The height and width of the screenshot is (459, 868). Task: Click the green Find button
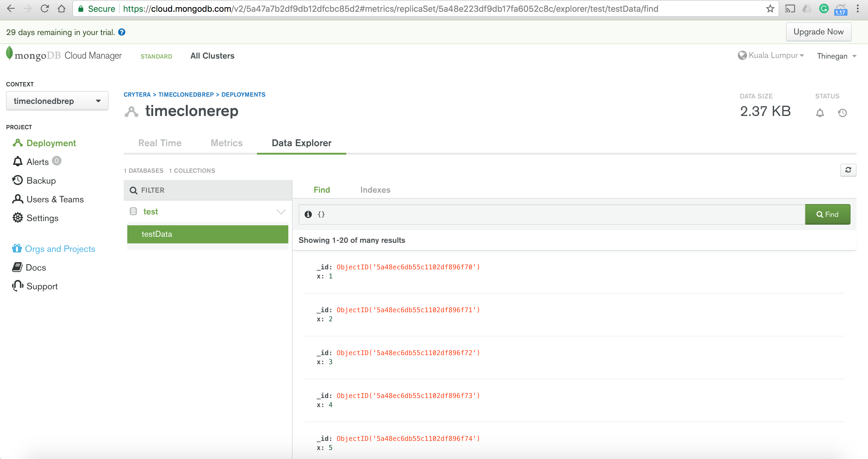point(827,214)
